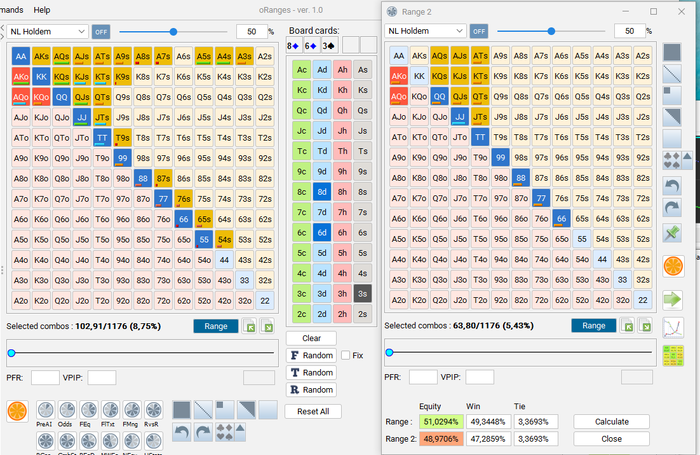The height and width of the screenshot is (455, 700).
Task: Click the T Random button
Action: [x=311, y=373]
